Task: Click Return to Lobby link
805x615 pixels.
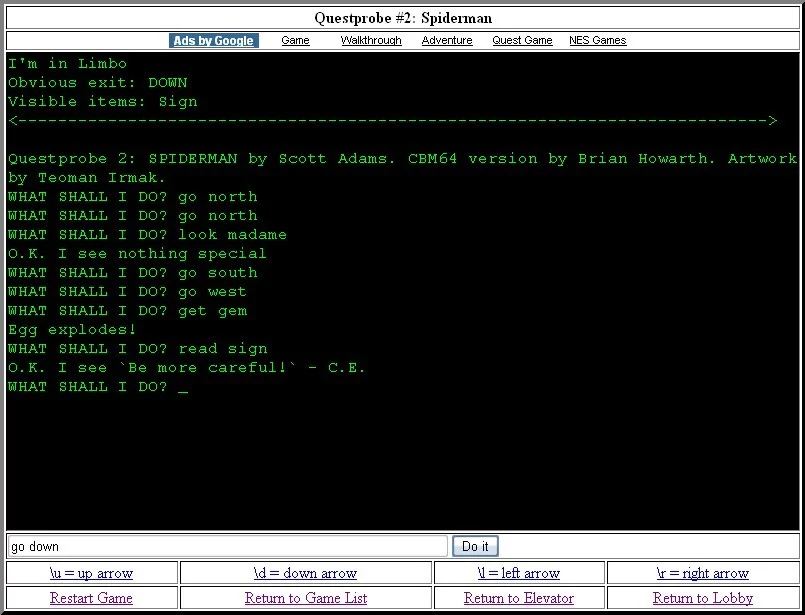Action: click(x=703, y=598)
